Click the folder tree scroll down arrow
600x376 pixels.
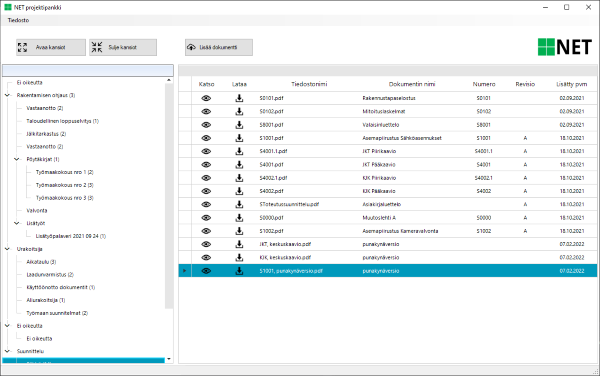[x=169, y=359]
